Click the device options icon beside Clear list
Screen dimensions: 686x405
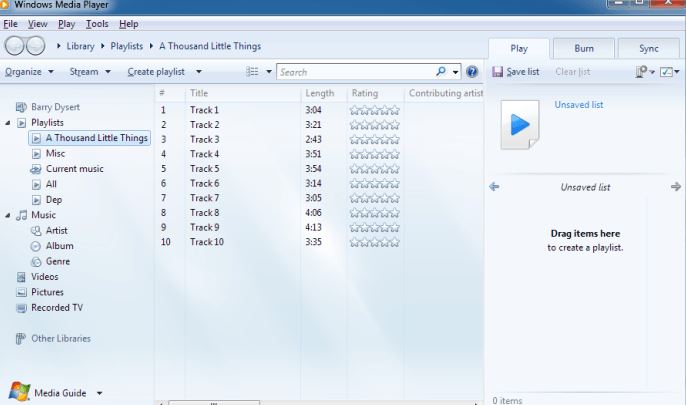[x=641, y=72]
